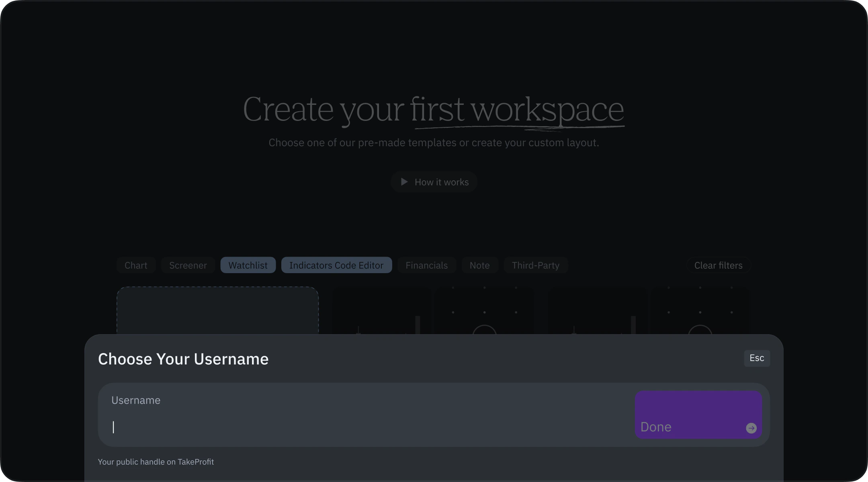Enable the Financials filter chip

click(426, 265)
